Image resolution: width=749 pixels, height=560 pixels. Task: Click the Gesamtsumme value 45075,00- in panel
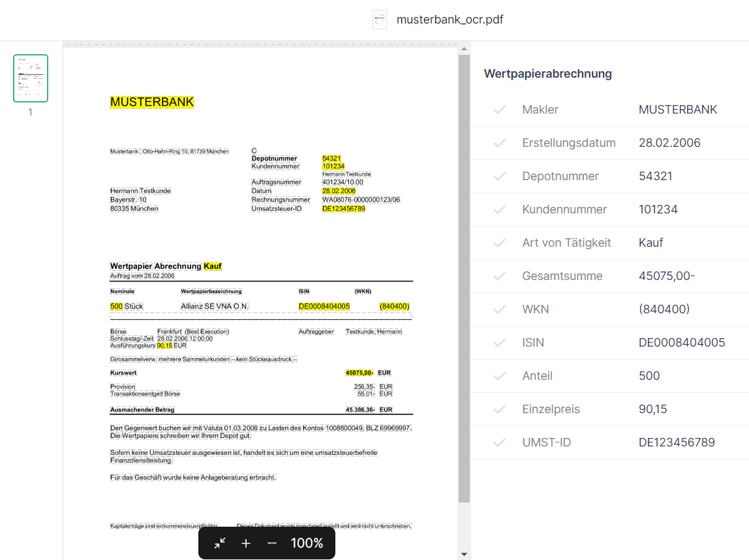(667, 276)
